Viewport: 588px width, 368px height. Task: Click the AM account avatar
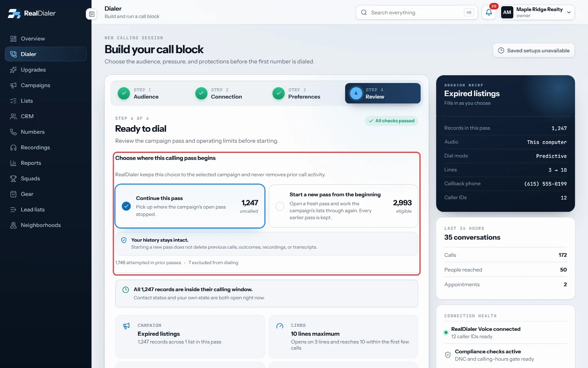(x=507, y=12)
